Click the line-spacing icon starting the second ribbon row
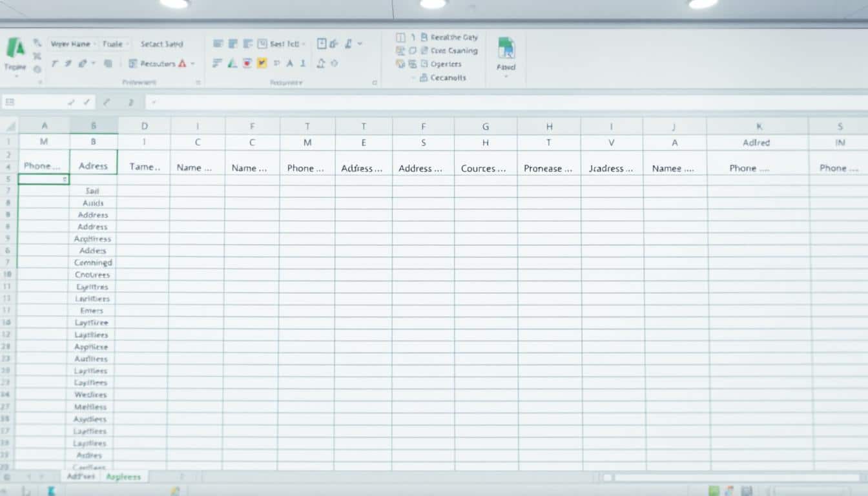The image size is (868, 496). [218, 63]
